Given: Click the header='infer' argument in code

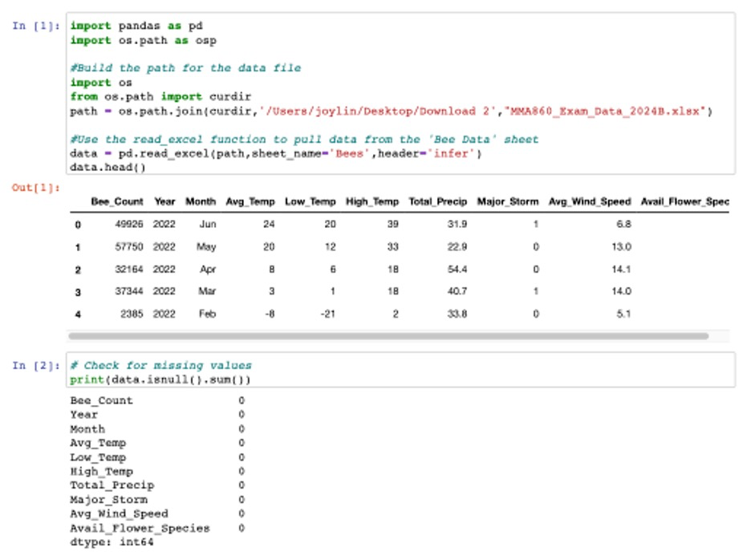Looking at the screenshot, I should 427,154.
